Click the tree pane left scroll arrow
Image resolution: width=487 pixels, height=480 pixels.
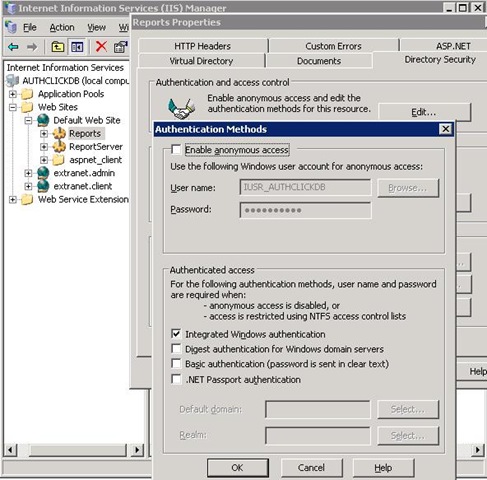pyautogui.click(x=10, y=450)
